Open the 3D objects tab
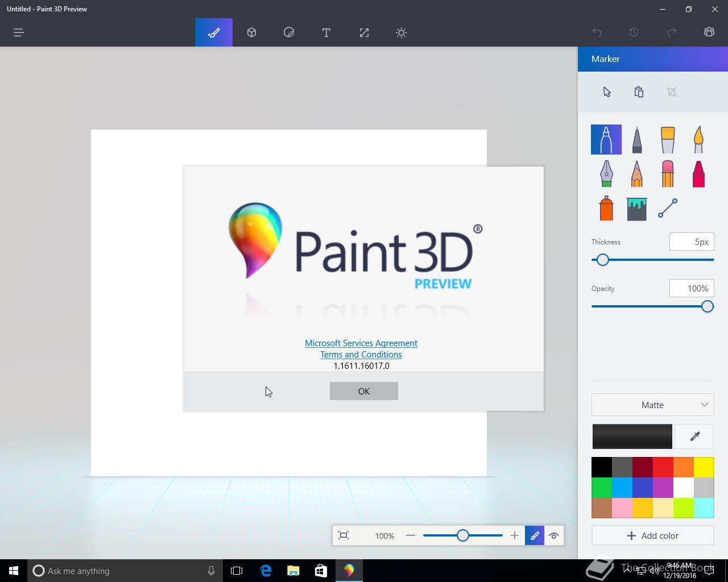The width and height of the screenshot is (728, 582). pyautogui.click(x=251, y=32)
